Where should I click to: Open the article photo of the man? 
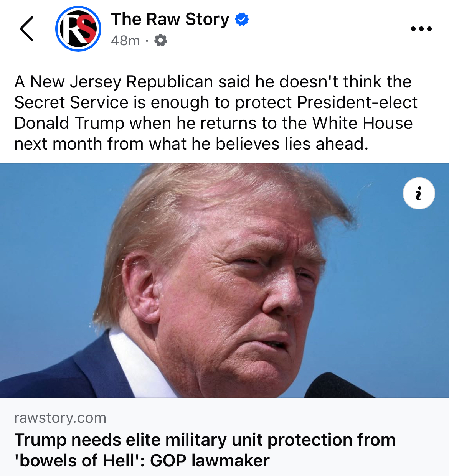225,281
